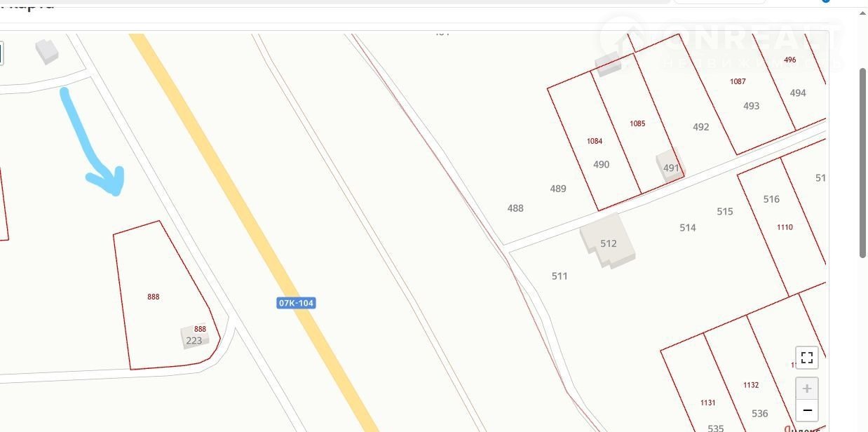The height and width of the screenshot is (432, 868).
Task: Click the page vertical scrollbar thumb
Action: (863, 163)
